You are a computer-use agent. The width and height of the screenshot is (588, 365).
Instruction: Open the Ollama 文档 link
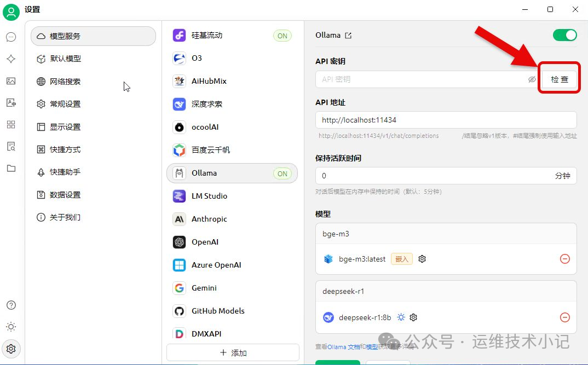pos(343,347)
